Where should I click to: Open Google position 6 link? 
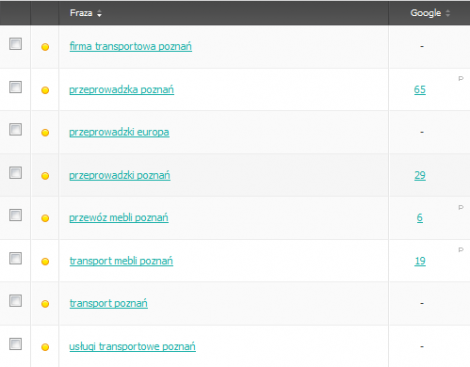[420, 218]
